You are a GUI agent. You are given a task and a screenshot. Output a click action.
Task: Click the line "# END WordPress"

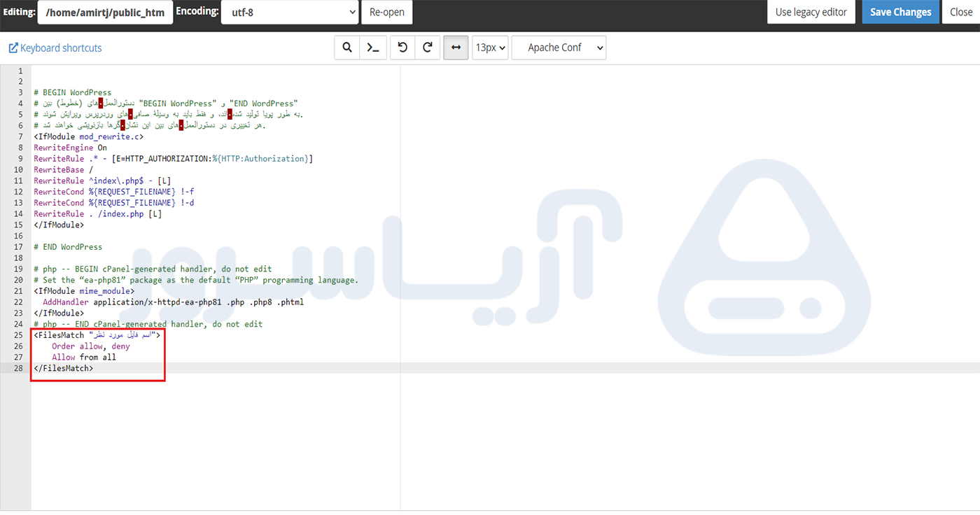[x=68, y=247]
